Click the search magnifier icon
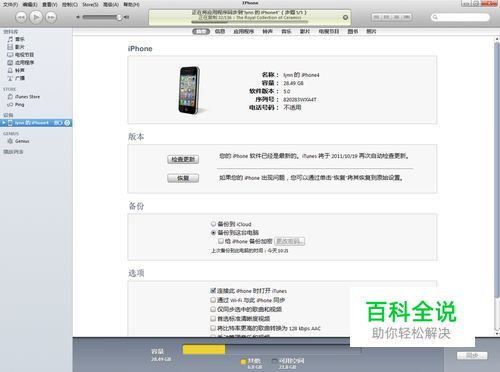 click(435, 17)
